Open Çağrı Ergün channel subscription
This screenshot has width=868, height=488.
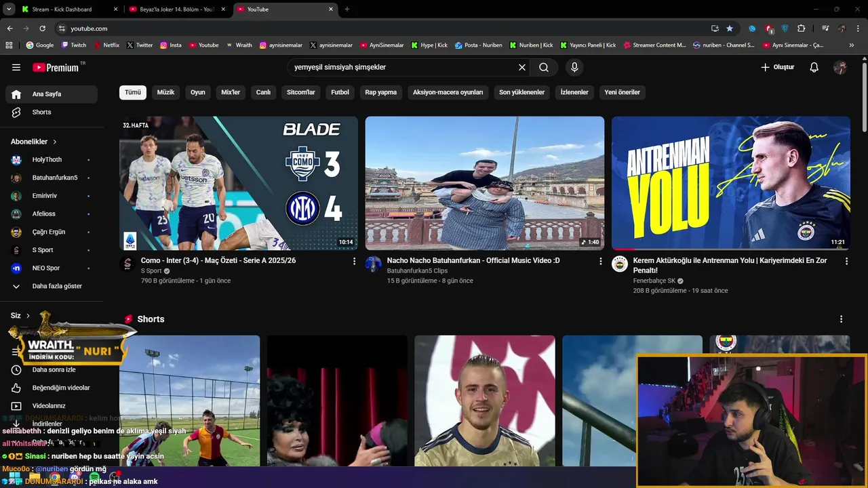(x=52, y=232)
